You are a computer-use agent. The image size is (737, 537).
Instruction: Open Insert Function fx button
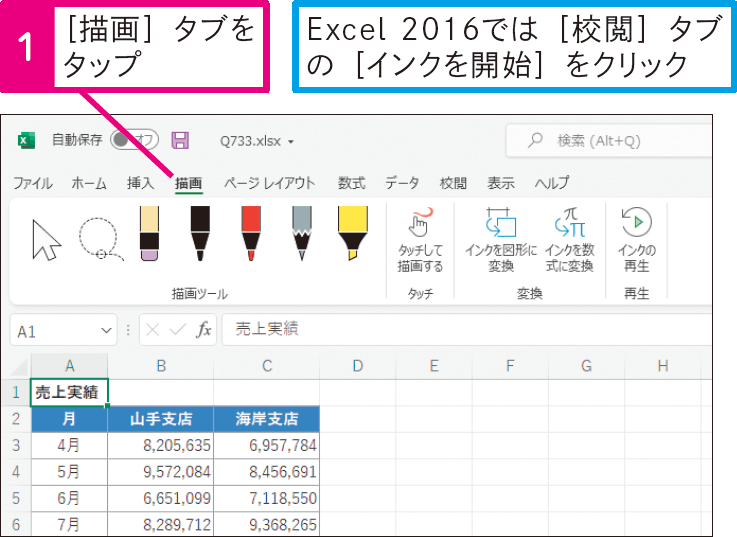(x=204, y=330)
